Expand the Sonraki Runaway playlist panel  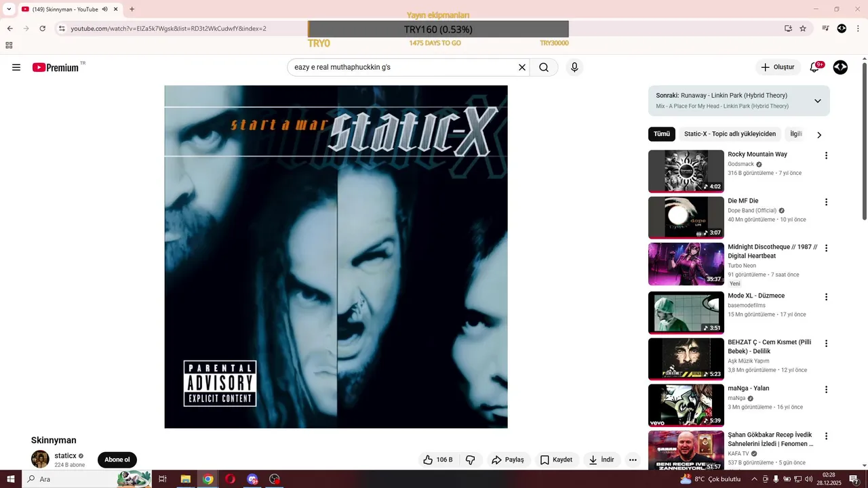pos(817,101)
